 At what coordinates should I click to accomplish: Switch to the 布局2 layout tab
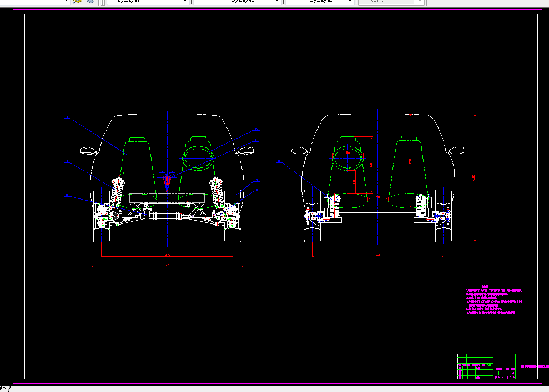pyautogui.click(x=3, y=389)
